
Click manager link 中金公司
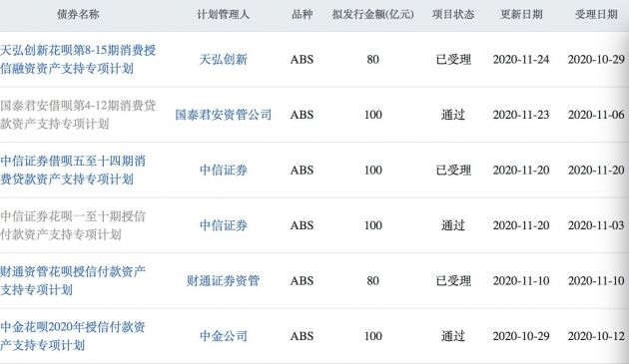pyautogui.click(x=224, y=336)
